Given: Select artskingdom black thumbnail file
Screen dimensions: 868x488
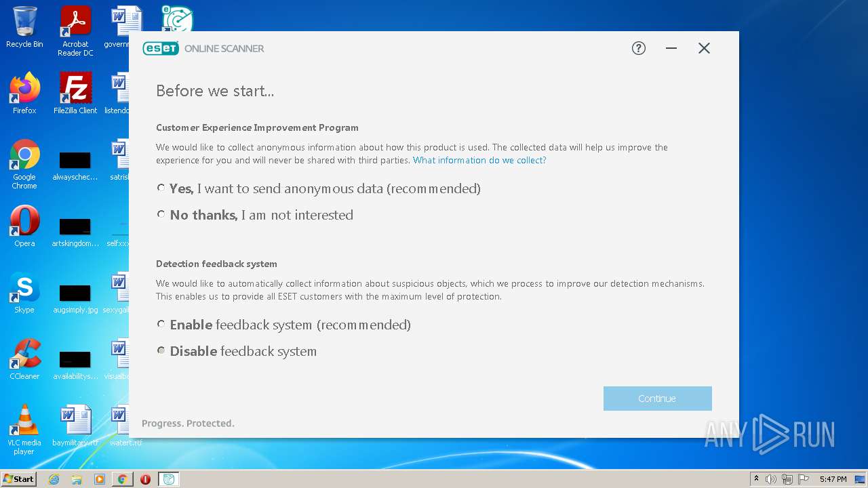Looking at the screenshot, I should tap(75, 232).
